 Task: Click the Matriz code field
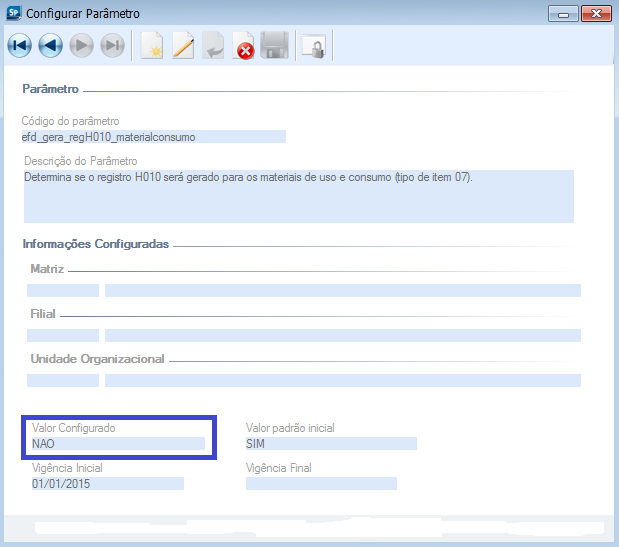(x=63, y=290)
